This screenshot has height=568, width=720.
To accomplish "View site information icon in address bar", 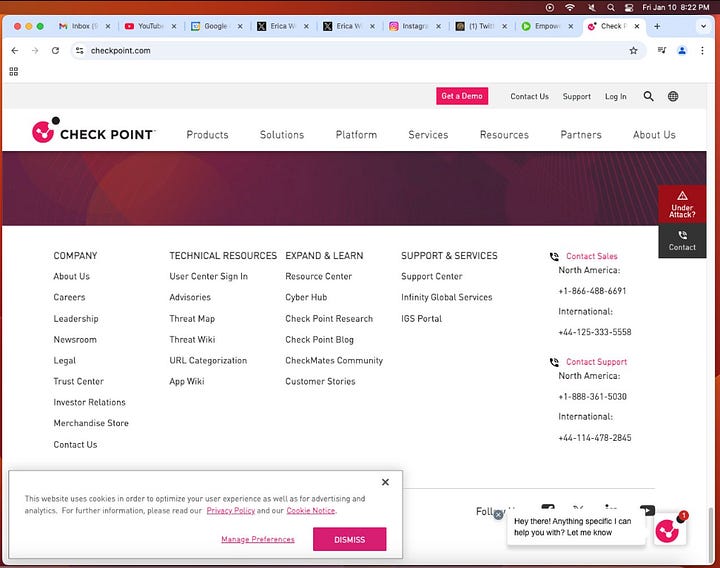I will point(79,51).
